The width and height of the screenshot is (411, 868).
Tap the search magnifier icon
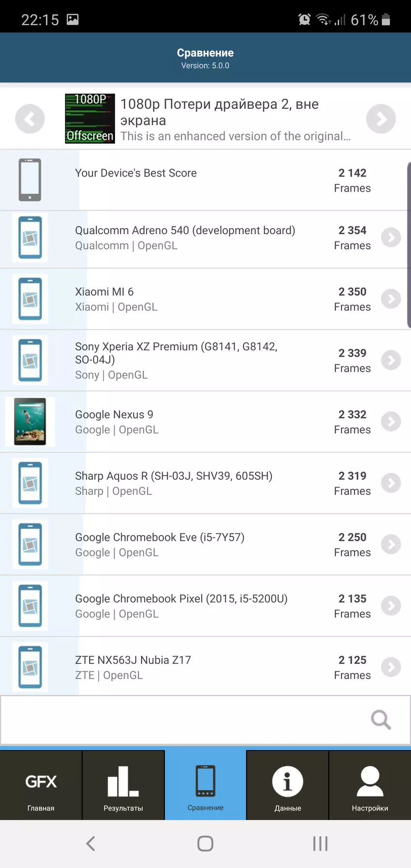(x=381, y=719)
